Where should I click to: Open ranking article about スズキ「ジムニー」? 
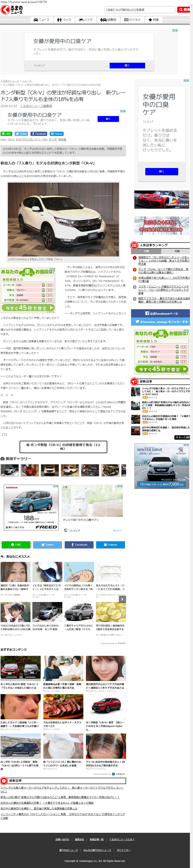[x=163, y=290]
